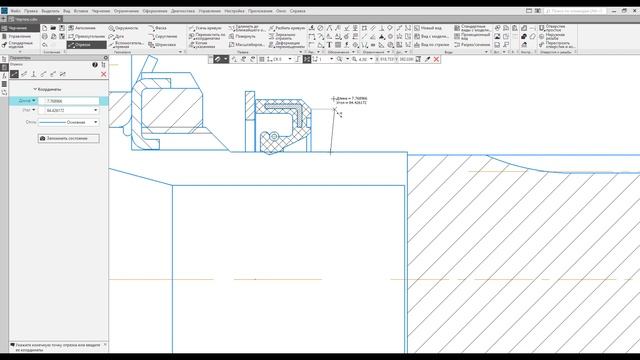Toggle the tangent segment mode icon

(x=43, y=74)
